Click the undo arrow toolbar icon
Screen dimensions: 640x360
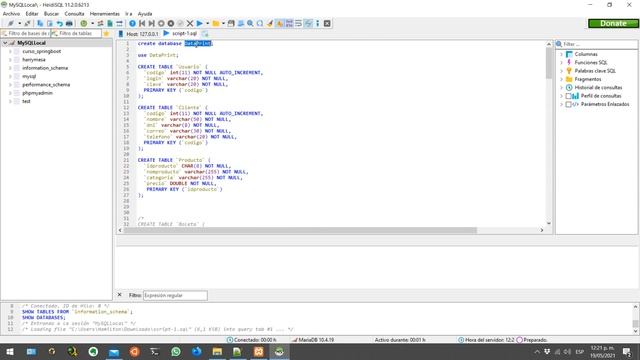point(60,24)
